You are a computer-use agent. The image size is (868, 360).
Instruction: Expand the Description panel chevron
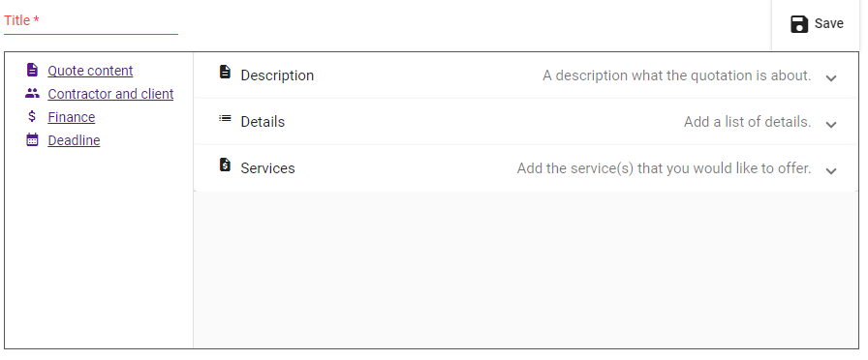830,78
